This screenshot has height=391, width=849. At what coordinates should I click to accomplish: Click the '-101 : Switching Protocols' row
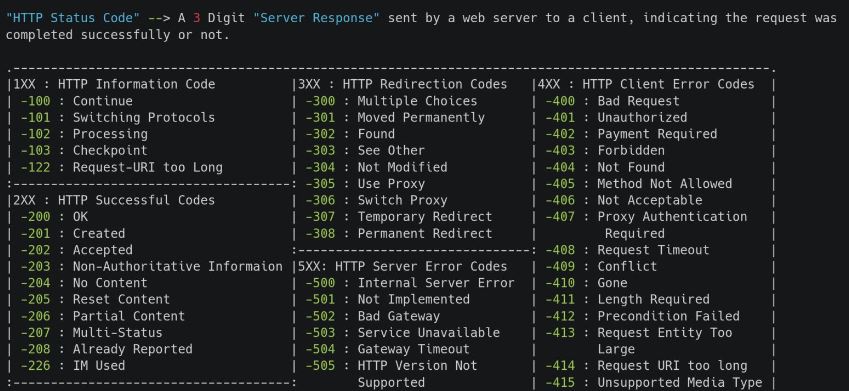coord(117,118)
